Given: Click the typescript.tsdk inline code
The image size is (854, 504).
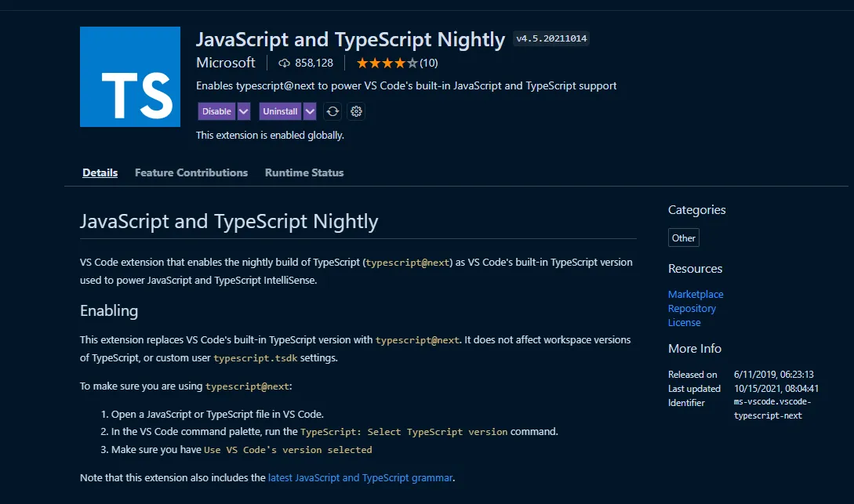Looking at the screenshot, I should click(256, 358).
